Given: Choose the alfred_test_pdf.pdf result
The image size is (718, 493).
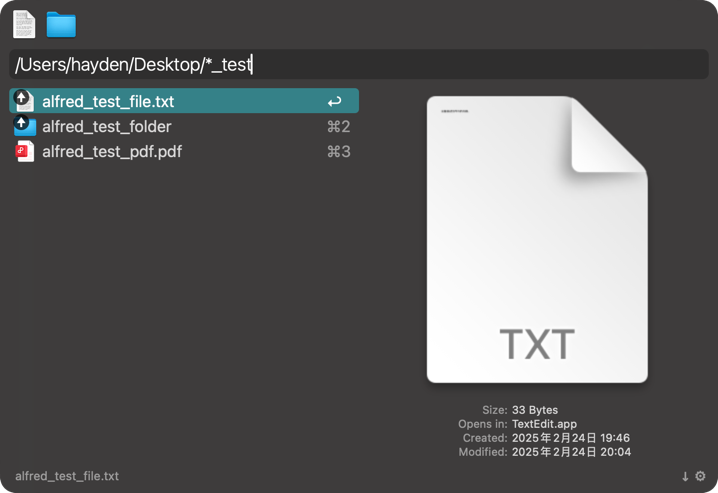Looking at the screenshot, I should click(x=112, y=152).
